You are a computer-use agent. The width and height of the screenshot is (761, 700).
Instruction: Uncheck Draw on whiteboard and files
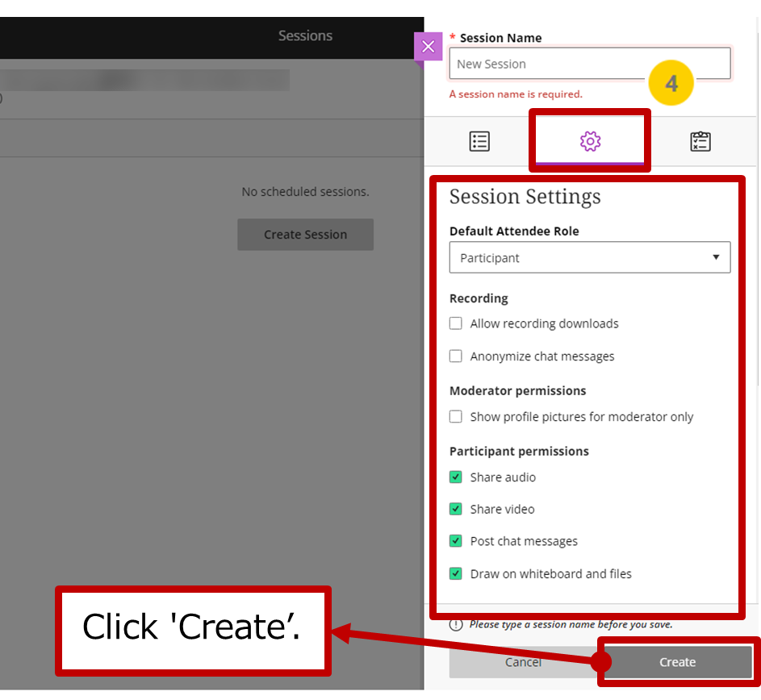(455, 573)
